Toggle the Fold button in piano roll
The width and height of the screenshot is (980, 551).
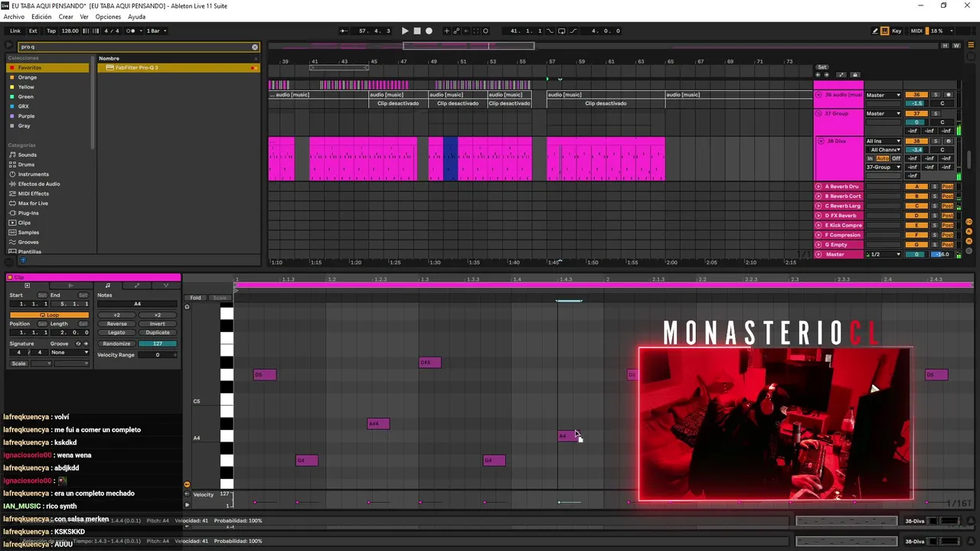(196, 298)
